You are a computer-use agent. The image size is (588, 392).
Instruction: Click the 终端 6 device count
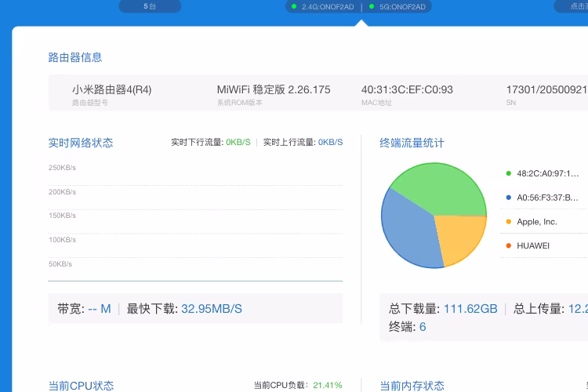tap(423, 327)
